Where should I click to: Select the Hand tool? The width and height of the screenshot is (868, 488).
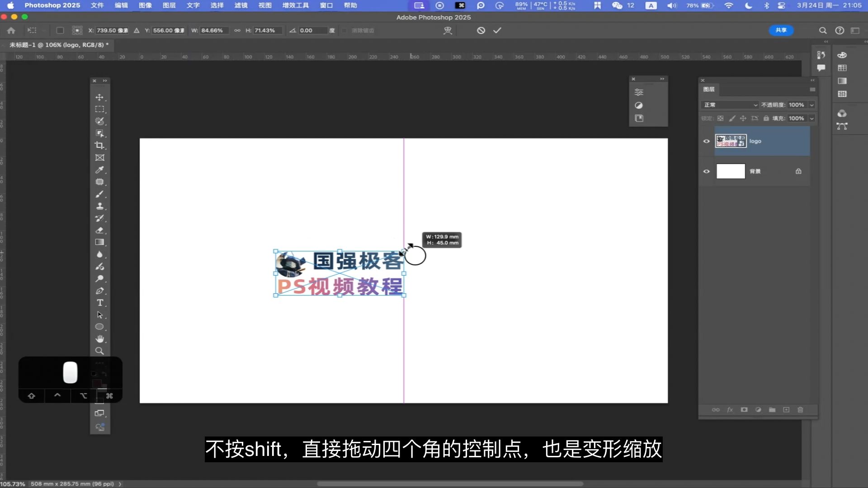pos(99,339)
